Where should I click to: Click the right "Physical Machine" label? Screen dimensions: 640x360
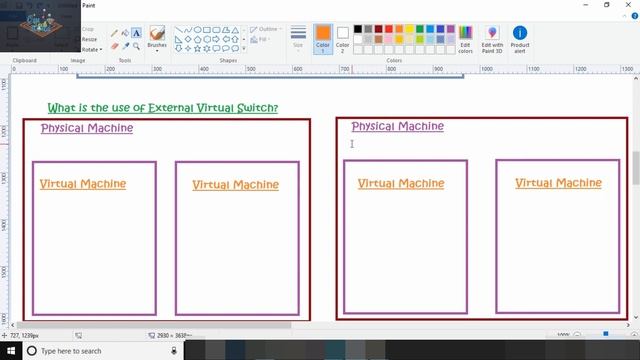coord(398,127)
